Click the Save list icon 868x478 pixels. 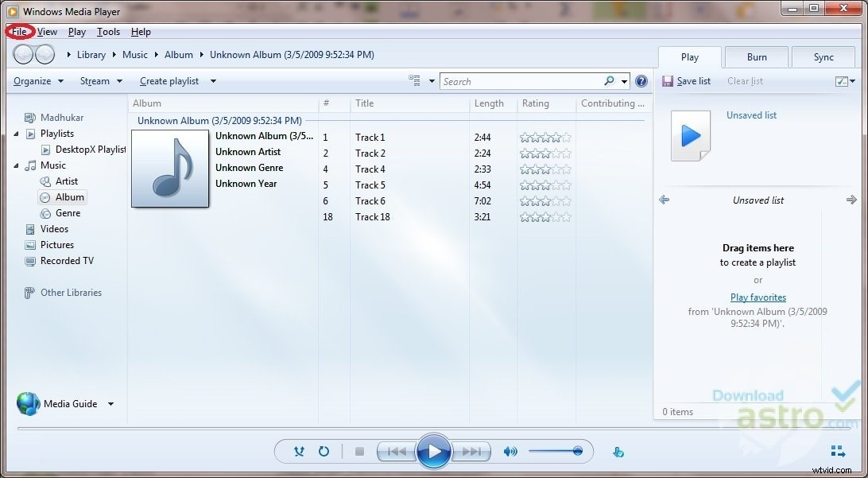(x=668, y=80)
